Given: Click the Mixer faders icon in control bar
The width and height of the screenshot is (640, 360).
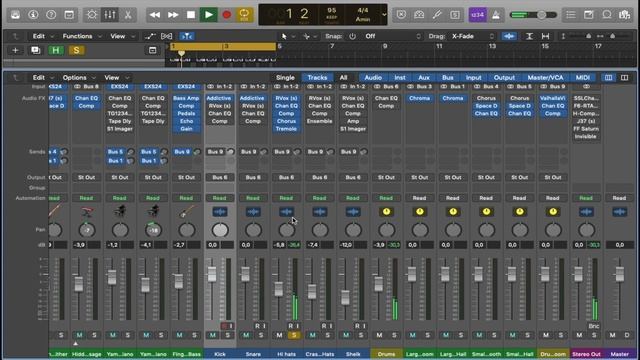Looking at the screenshot, I should (x=110, y=15).
